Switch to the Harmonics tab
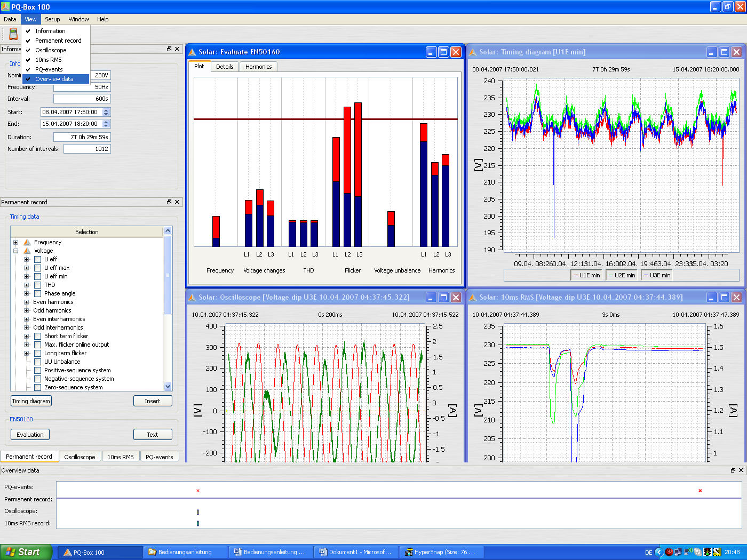The width and height of the screenshot is (747, 560). coord(258,67)
